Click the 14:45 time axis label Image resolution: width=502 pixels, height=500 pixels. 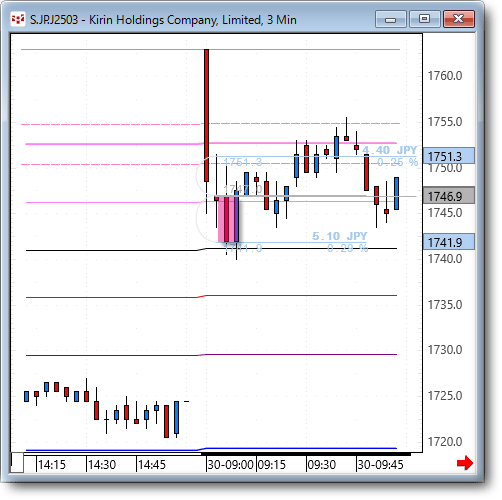pyautogui.click(x=152, y=465)
